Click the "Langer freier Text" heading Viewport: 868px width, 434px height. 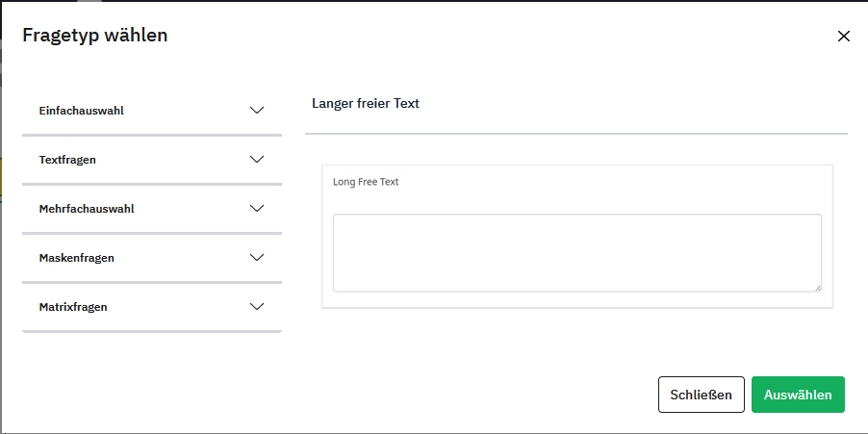click(366, 103)
